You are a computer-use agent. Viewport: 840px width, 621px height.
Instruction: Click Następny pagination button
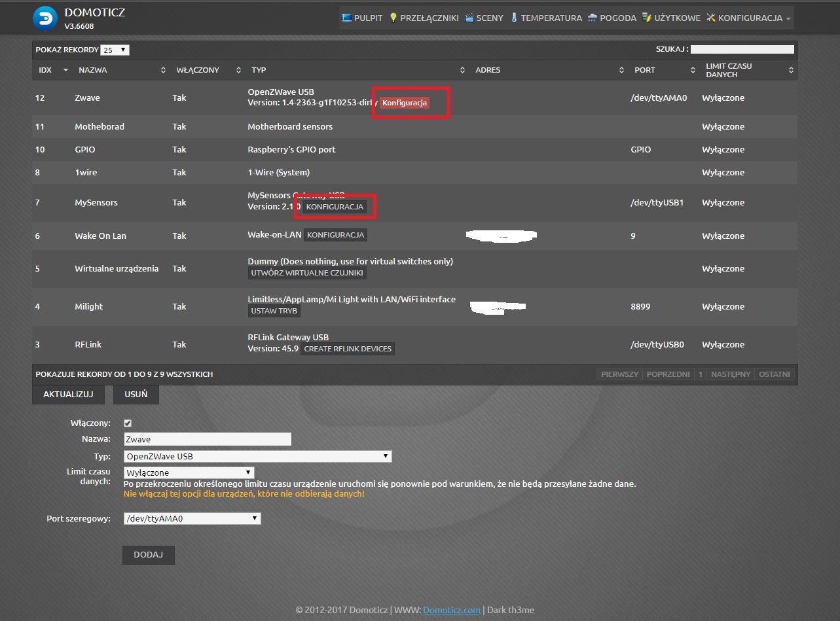[x=731, y=374]
